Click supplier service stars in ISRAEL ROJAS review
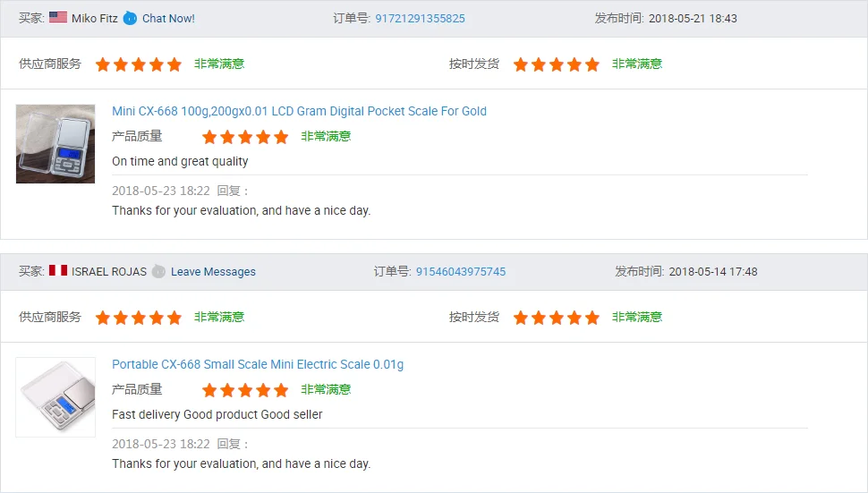 click(x=139, y=318)
